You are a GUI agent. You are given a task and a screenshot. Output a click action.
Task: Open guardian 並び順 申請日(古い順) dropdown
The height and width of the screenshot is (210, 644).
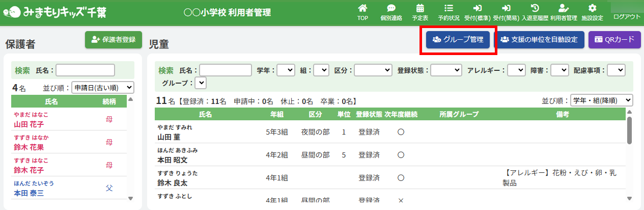pos(103,88)
